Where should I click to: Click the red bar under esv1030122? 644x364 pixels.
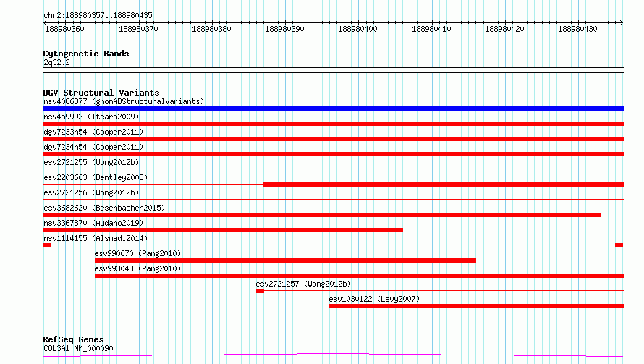[476, 306]
